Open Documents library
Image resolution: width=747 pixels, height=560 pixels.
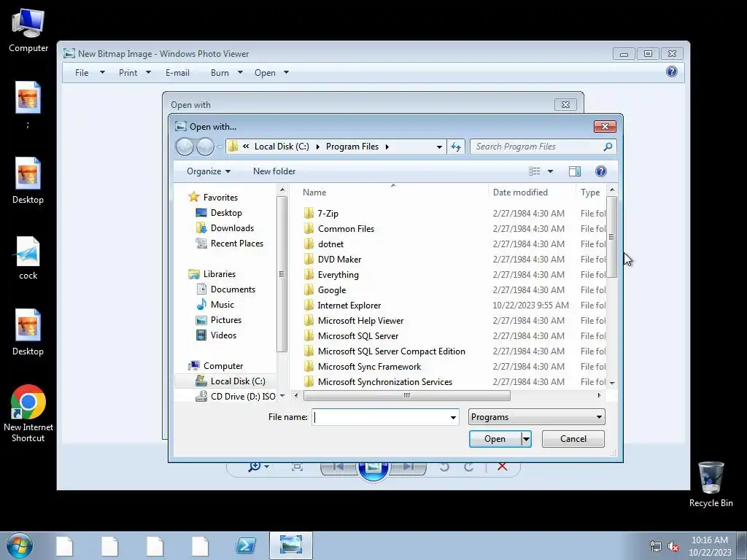[x=233, y=289]
